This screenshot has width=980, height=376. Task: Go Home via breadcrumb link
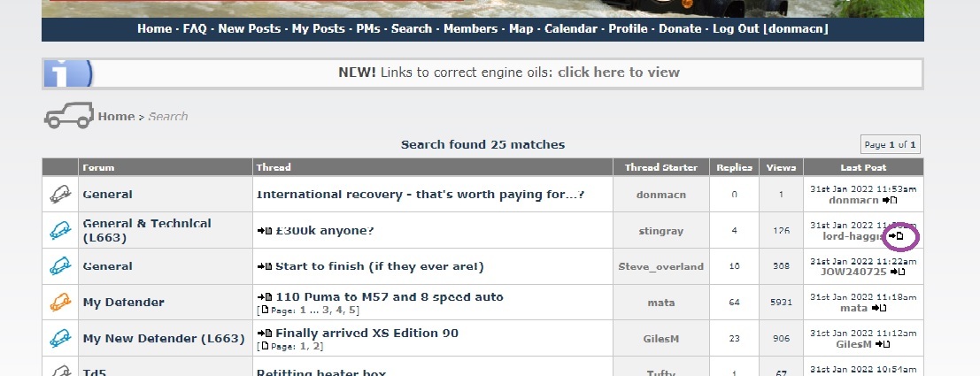coord(116,116)
